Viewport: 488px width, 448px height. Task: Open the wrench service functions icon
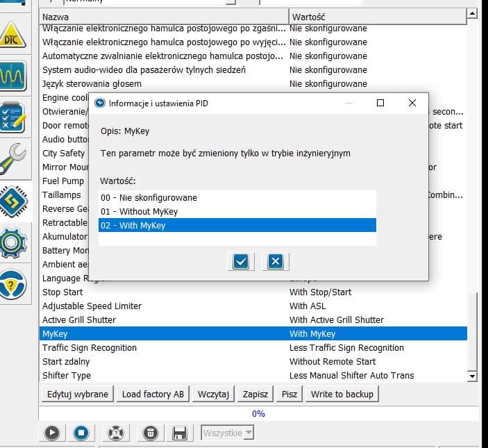pyautogui.click(x=12, y=159)
